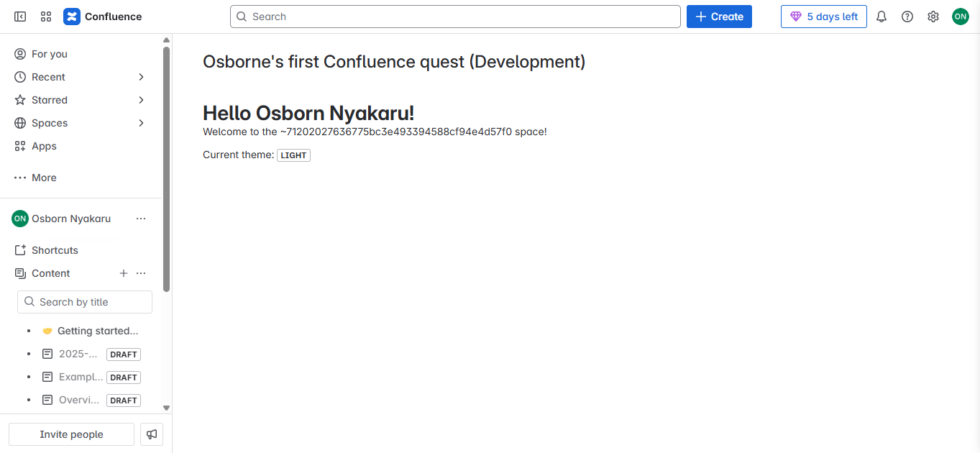
Task: Click the DRAFT badge on Overvi... page
Action: pos(124,401)
